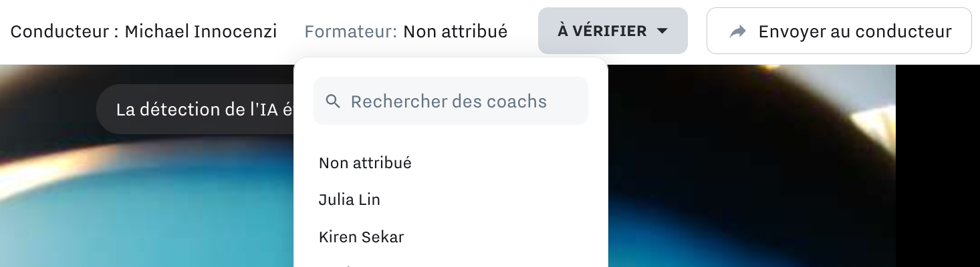Click the Formateur label text

(350, 31)
